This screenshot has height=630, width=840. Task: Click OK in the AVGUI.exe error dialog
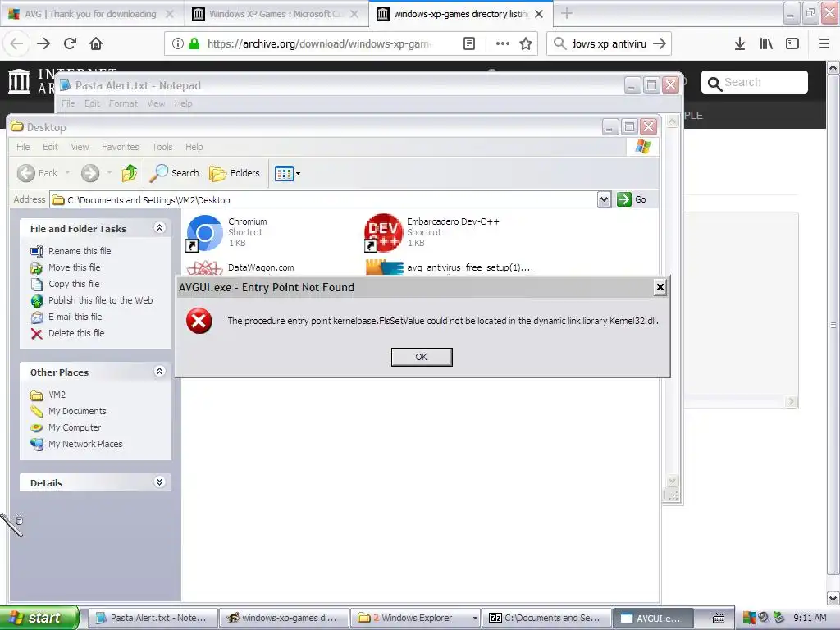pos(422,357)
